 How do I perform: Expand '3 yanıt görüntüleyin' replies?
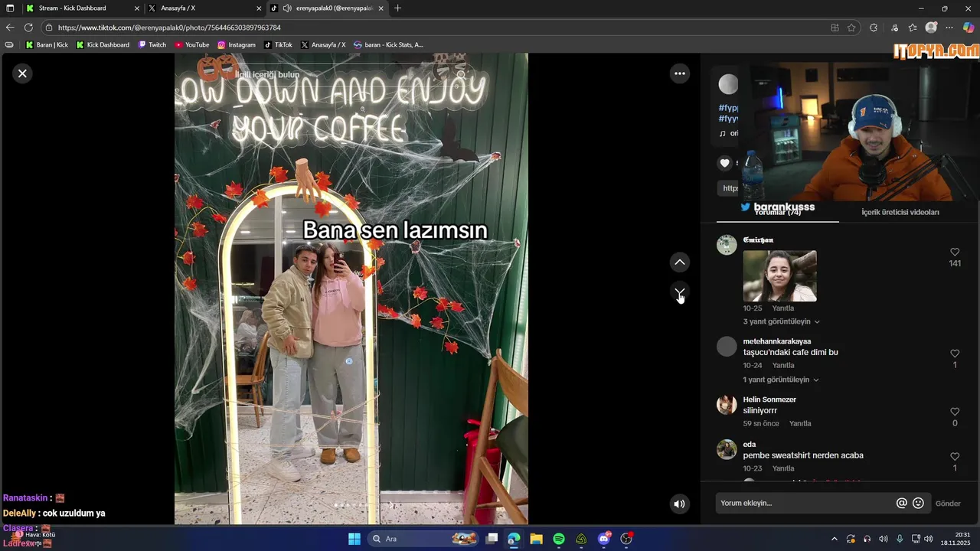781,321
